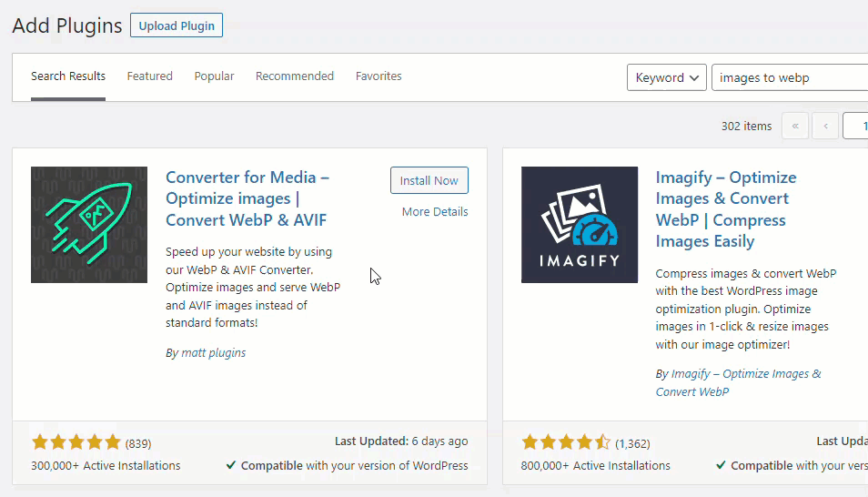Open the Keyword search type dropdown
Image resolution: width=868 pixels, height=497 pixels.
pyautogui.click(x=667, y=77)
